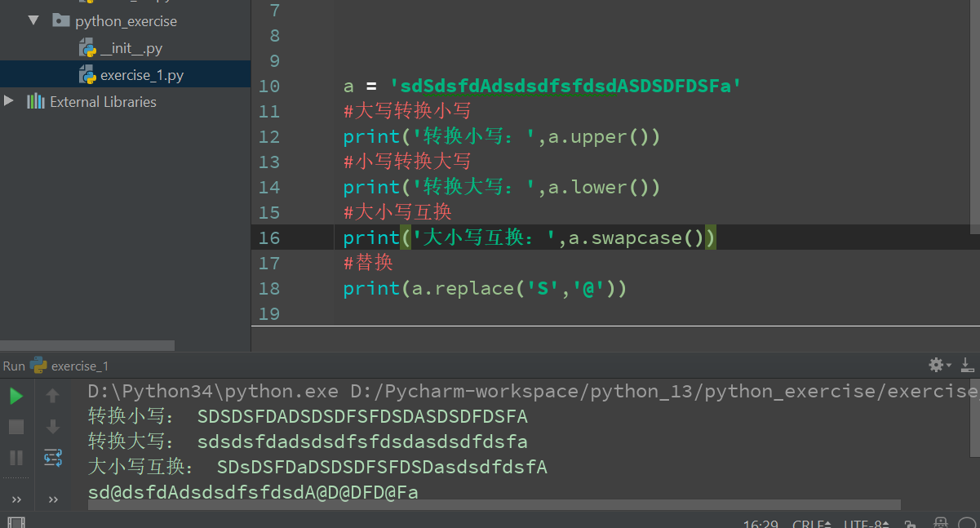Toggle the read-only lock icon
980x528 pixels.
tap(910, 523)
